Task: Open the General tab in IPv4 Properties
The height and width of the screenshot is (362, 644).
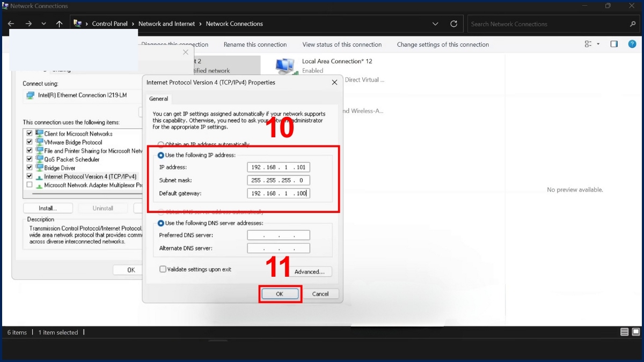Action: (158, 99)
